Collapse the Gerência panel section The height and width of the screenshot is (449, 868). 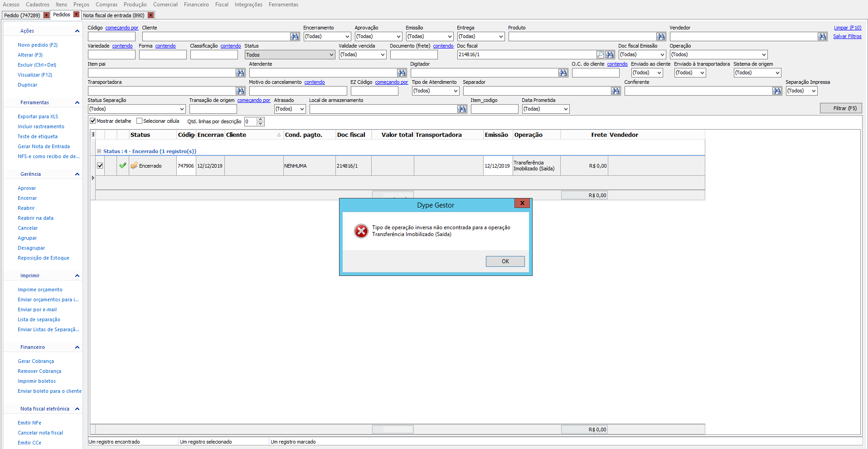point(77,174)
